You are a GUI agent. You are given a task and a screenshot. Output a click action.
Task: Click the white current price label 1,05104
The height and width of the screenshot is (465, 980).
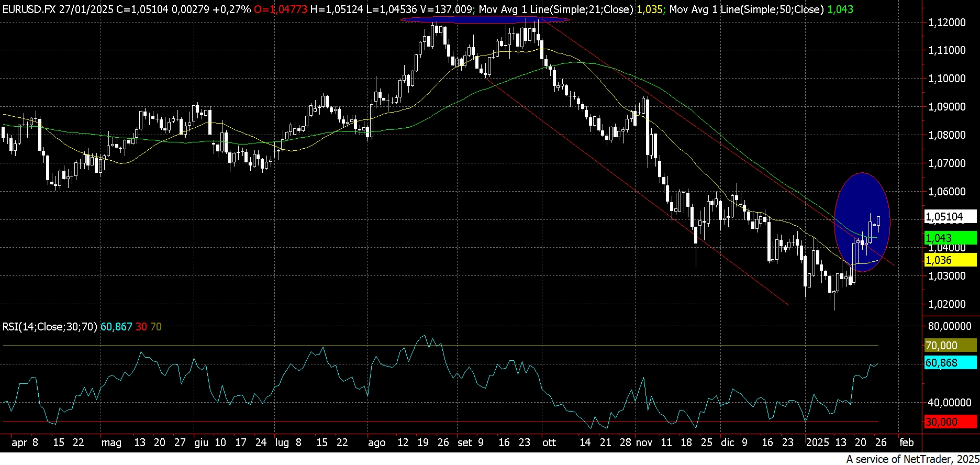950,216
